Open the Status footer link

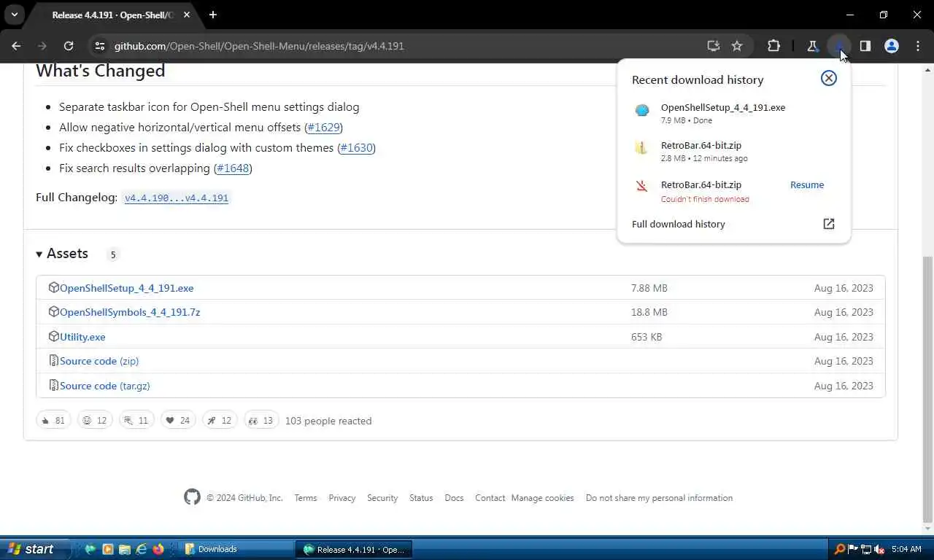pos(421,498)
